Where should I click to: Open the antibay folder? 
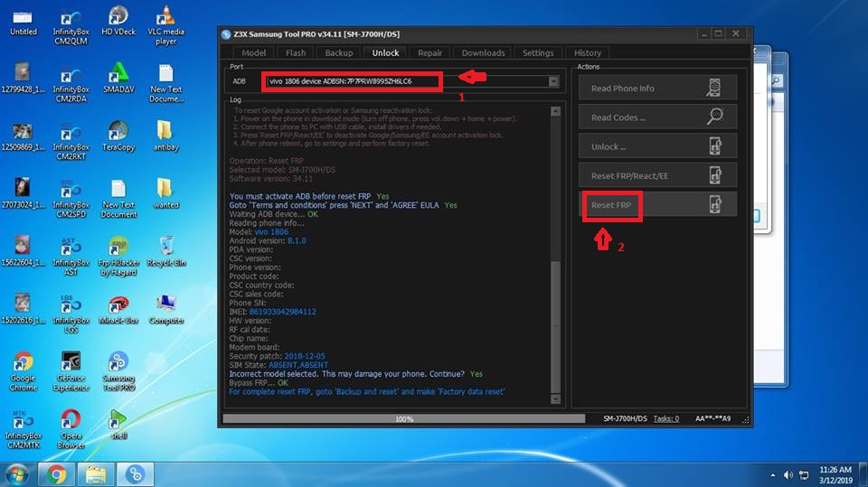coord(166,138)
